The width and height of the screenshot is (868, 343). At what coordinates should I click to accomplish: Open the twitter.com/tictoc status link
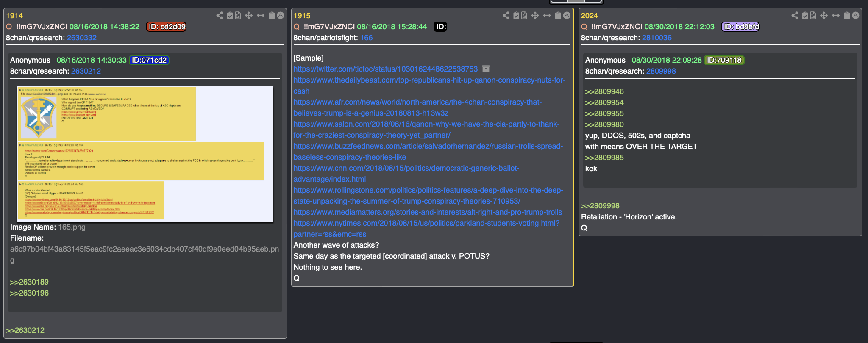coord(385,69)
